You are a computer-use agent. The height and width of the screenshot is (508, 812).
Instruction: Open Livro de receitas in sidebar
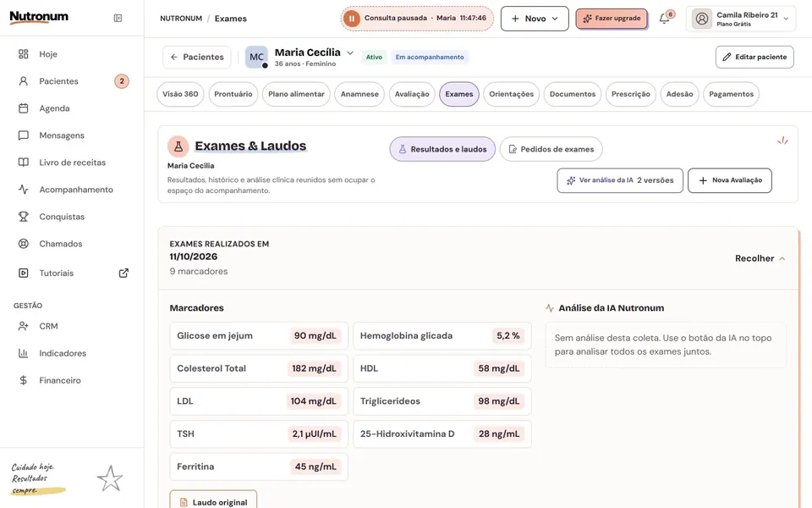point(72,163)
